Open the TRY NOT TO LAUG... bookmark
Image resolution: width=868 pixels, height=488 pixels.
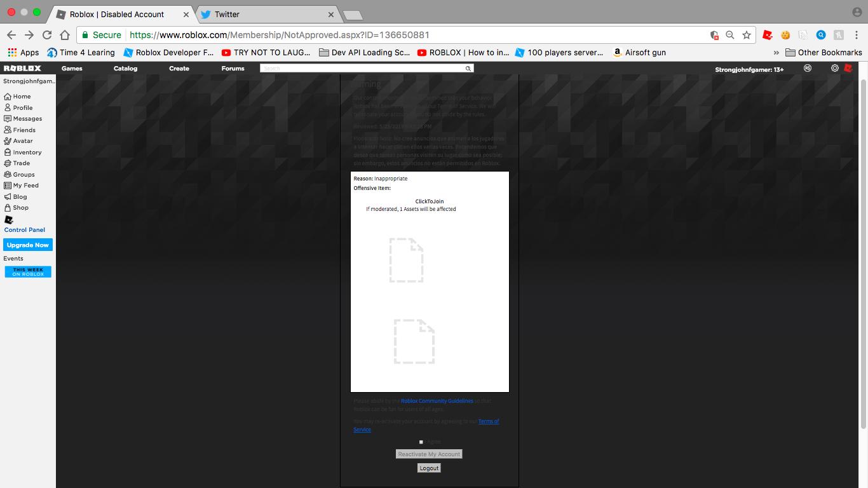266,53
